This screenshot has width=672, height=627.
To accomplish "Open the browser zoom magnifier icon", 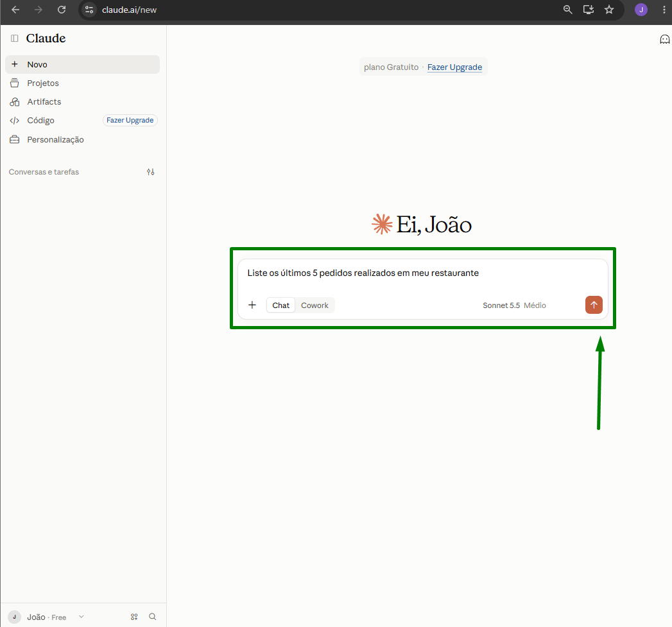I will 568,10.
